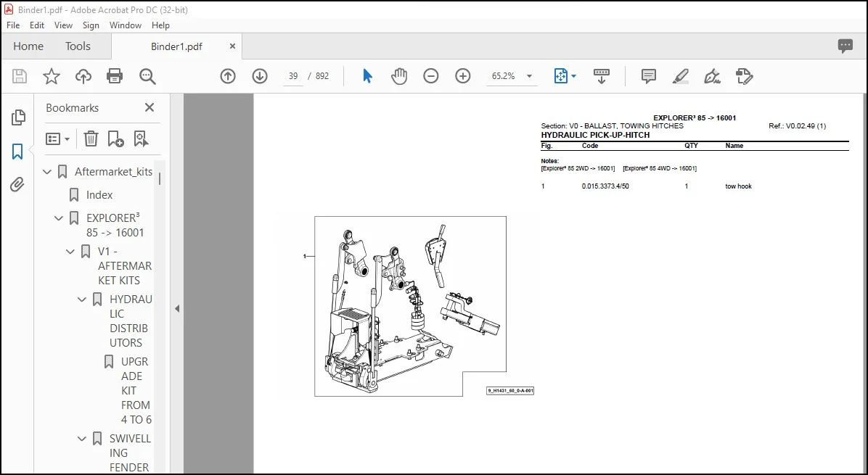
Task: Click the scrolling mode keyboard icon
Action: pos(601,76)
